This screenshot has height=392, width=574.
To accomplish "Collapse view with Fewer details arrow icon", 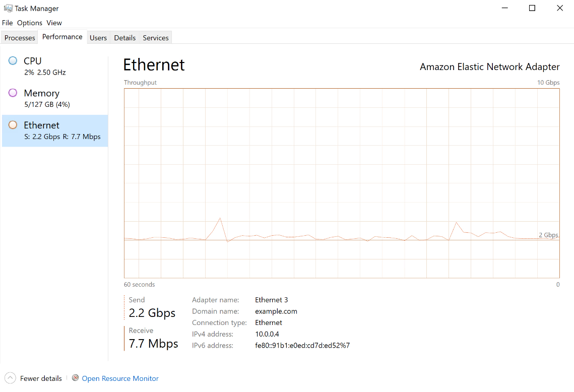I will (x=10, y=378).
